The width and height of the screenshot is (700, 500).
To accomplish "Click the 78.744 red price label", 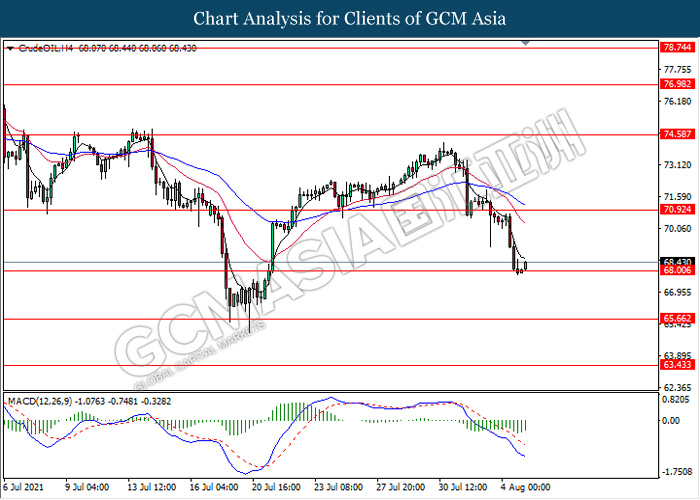I will (x=677, y=47).
